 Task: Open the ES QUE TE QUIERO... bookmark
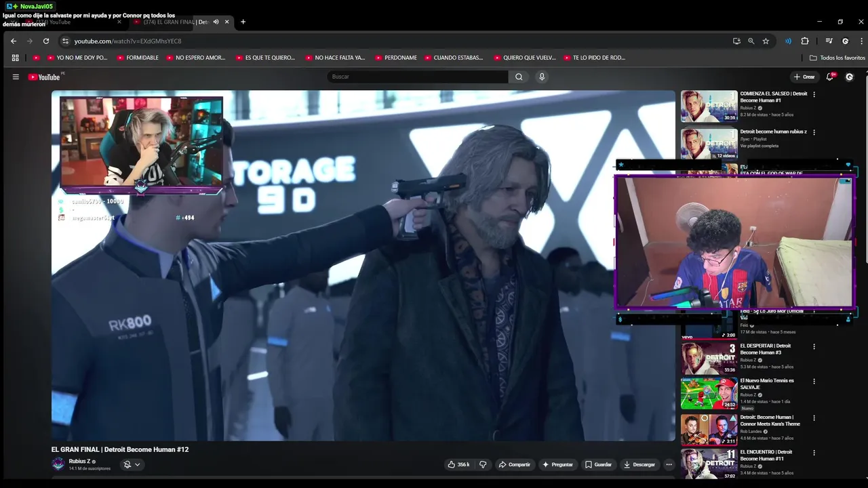coord(265,58)
